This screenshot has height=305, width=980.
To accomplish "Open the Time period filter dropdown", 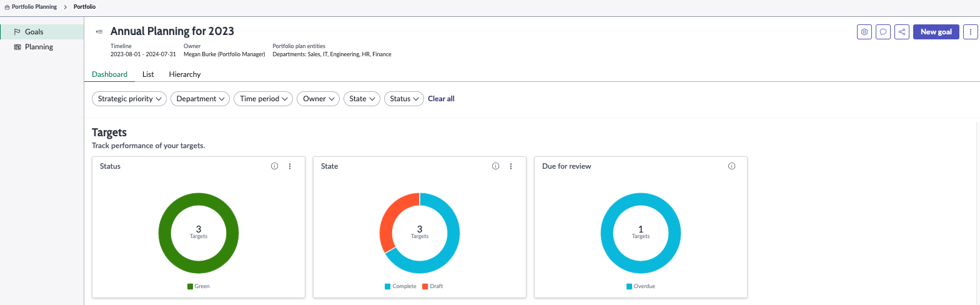I will coord(263,99).
